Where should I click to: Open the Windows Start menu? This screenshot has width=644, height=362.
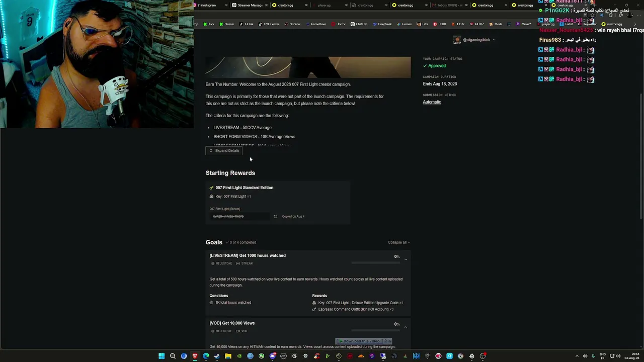coord(162,356)
